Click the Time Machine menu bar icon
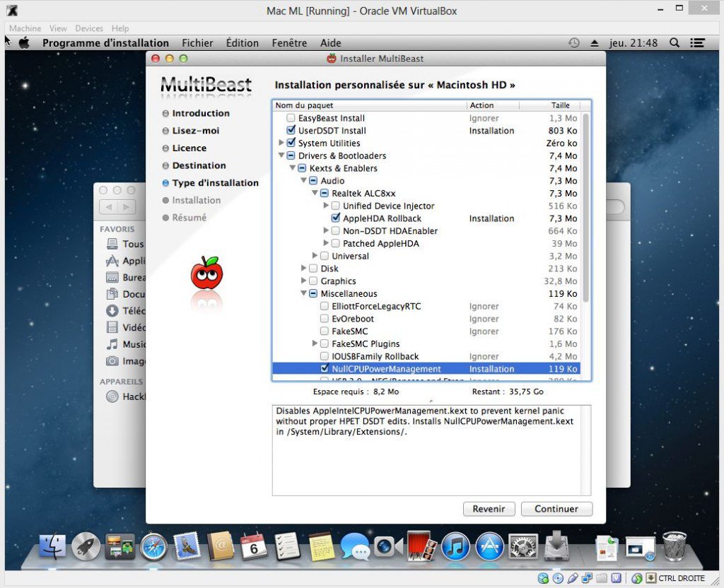724x588 pixels. pyautogui.click(x=573, y=43)
